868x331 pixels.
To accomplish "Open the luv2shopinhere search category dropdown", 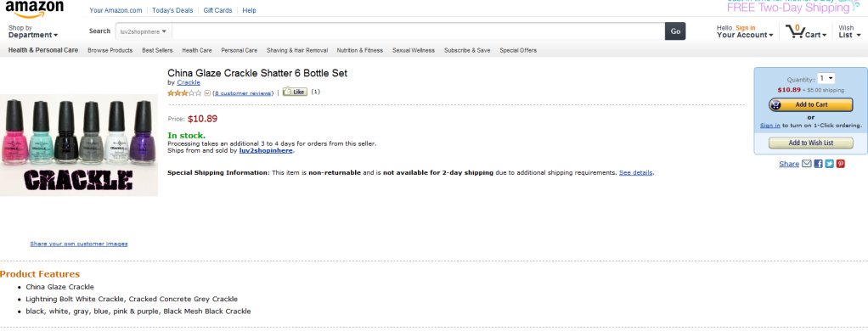I will click(144, 31).
